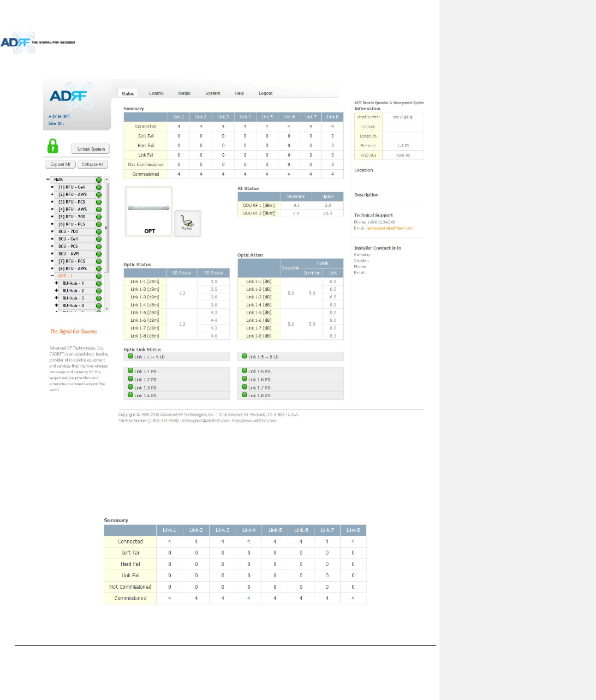Click the tree scrollbar down arrow
Screen dimensions: 596x700
click(x=107, y=309)
